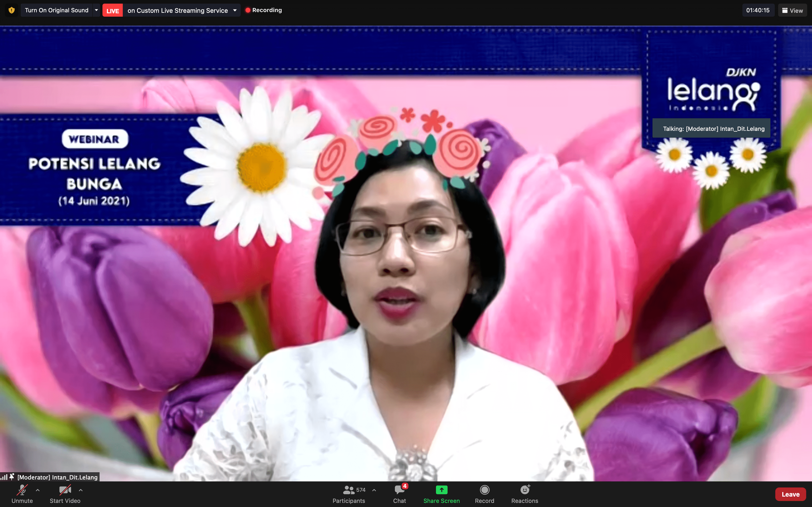Click the pinned speaker pin icon
The image size is (812, 507).
(x=12, y=477)
